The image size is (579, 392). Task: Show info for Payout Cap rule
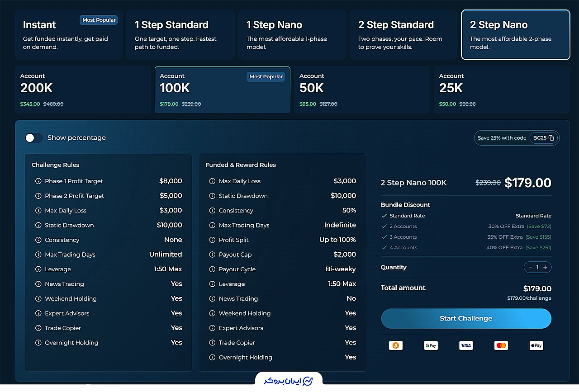(x=212, y=255)
